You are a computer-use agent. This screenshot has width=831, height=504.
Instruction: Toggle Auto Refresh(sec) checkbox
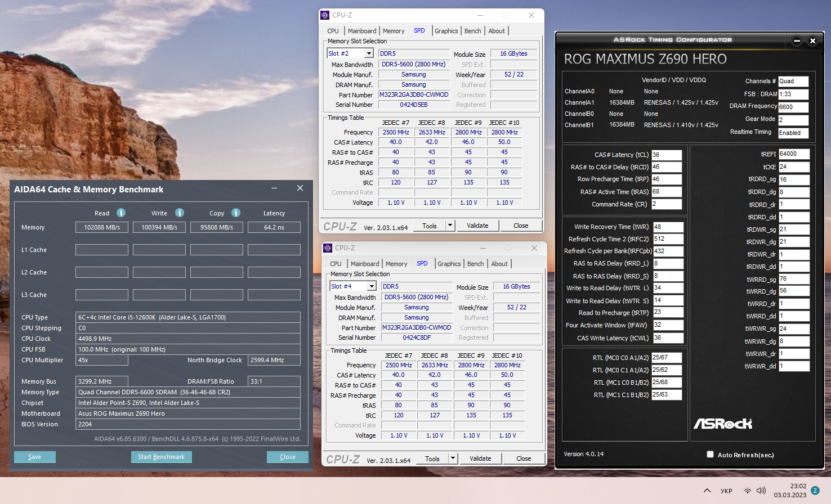tap(710, 454)
